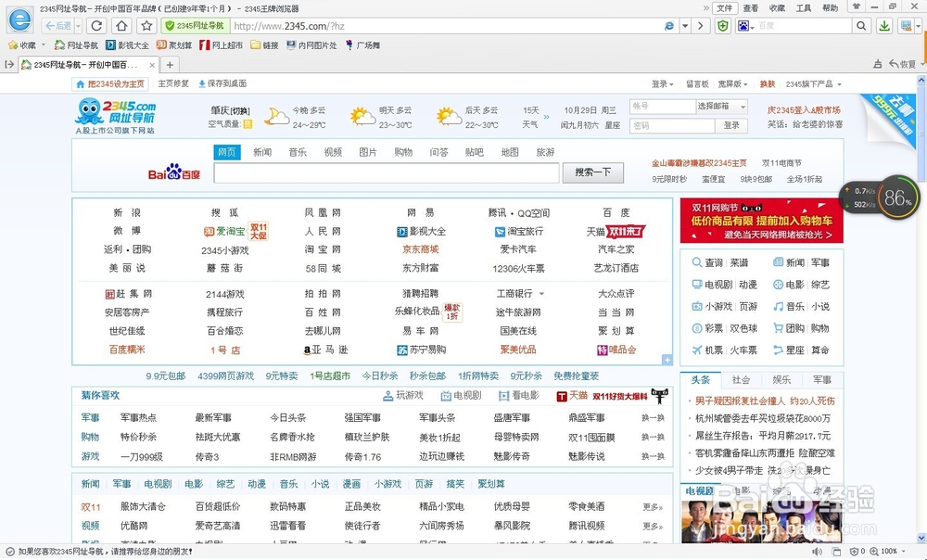Click the back navigation button
The height and width of the screenshot is (560, 927).
(x=57, y=26)
